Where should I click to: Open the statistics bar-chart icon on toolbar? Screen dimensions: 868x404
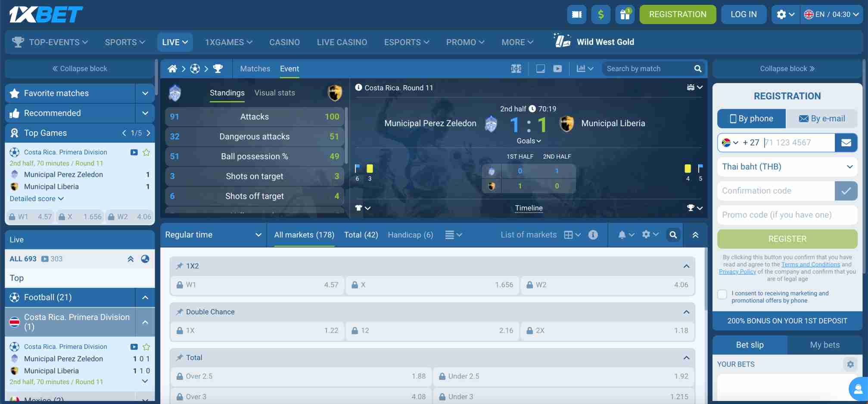tap(581, 68)
